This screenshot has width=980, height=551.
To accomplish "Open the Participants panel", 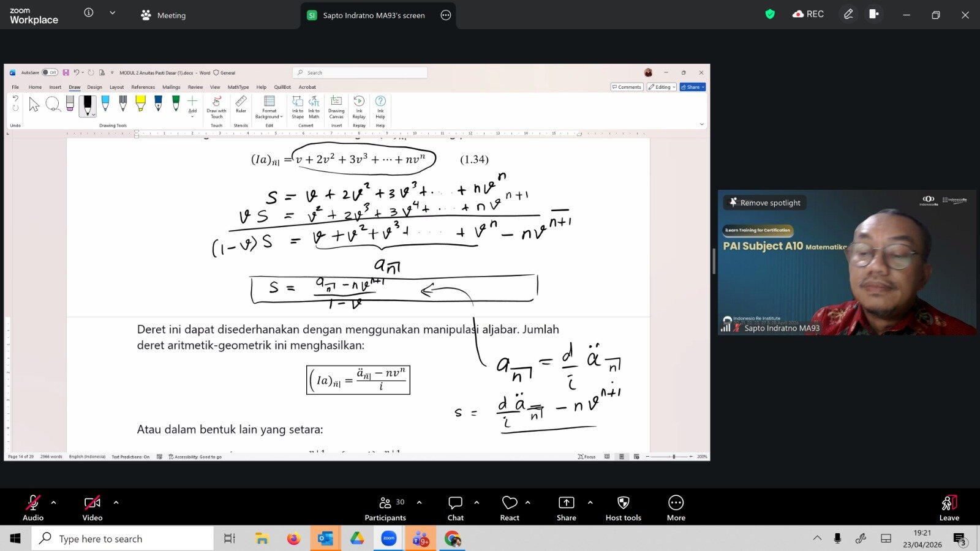I will (x=385, y=508).
